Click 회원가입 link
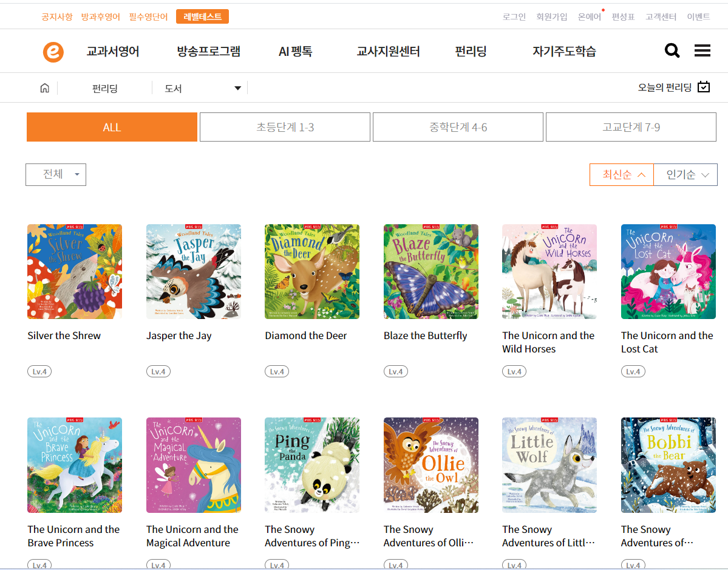Viewport: 728px width, 570px height. click(x=551, y=17)
